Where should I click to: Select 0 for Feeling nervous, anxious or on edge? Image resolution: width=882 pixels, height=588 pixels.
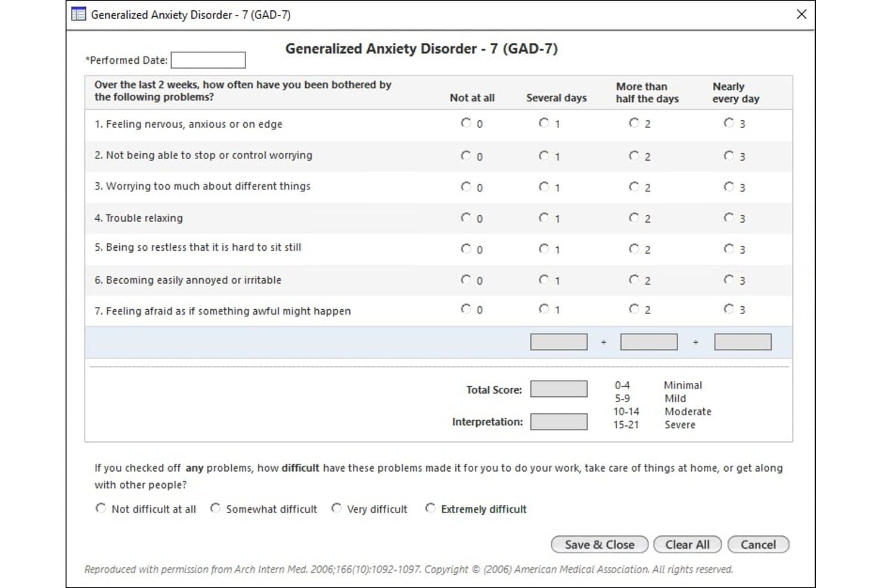coord(465,123)
